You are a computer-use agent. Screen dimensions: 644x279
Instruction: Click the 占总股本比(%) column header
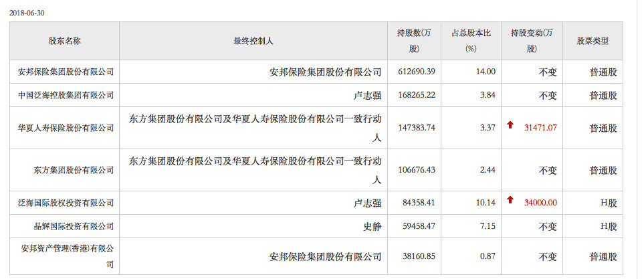[x=471, y=41]
